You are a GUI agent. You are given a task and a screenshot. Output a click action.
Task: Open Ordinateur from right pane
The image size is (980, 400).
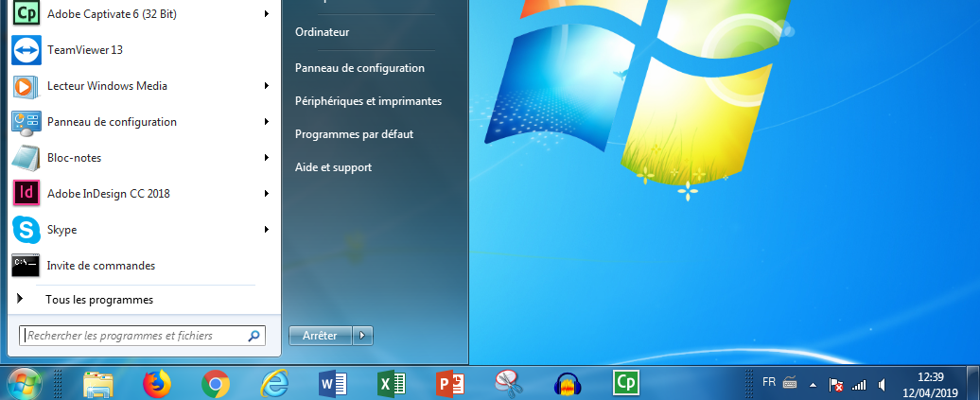[x=322, y=32]
